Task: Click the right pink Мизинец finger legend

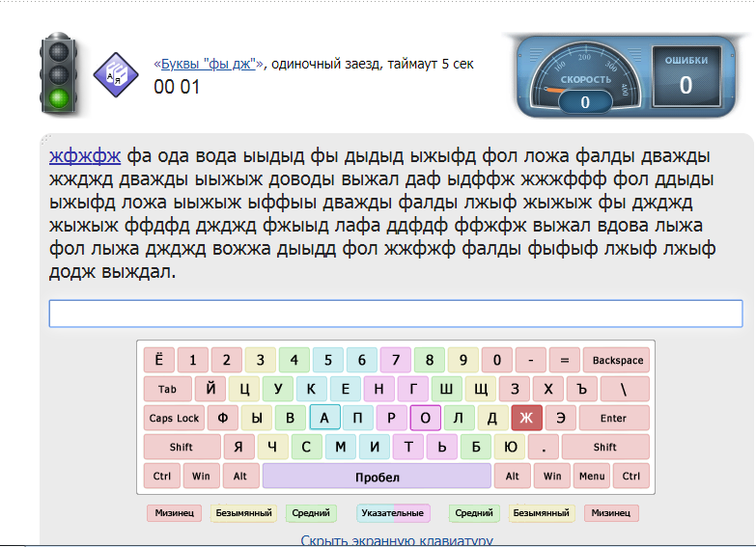Action: [x=611, y=513]
